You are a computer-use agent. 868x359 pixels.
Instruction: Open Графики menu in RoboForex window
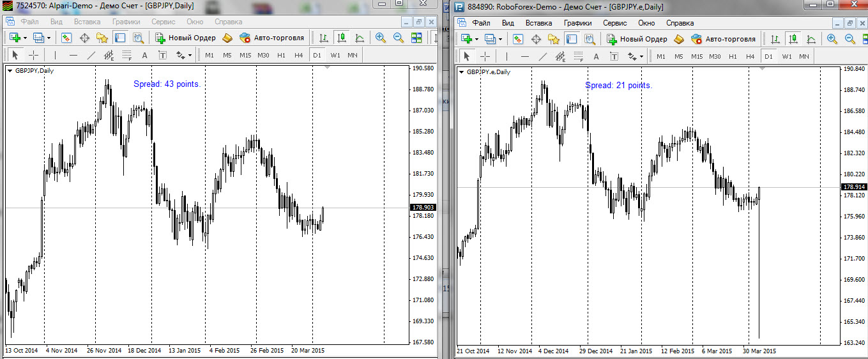tap(577, 22)
